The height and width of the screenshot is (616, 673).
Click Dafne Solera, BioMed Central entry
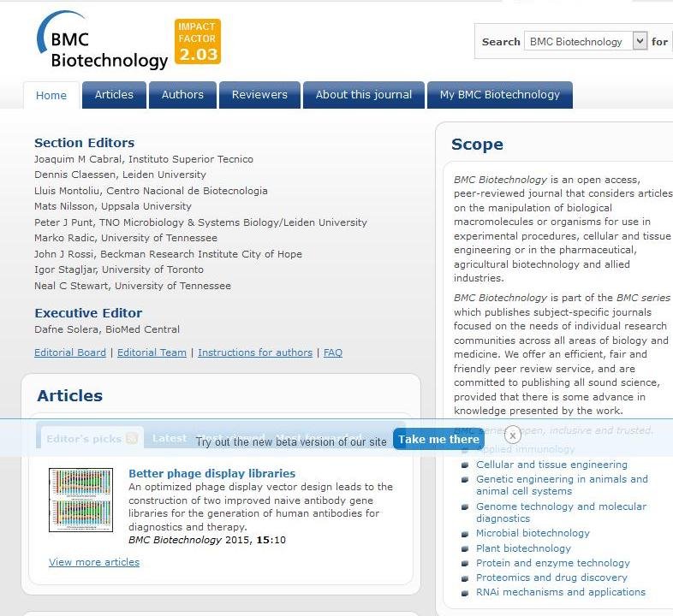107,329
